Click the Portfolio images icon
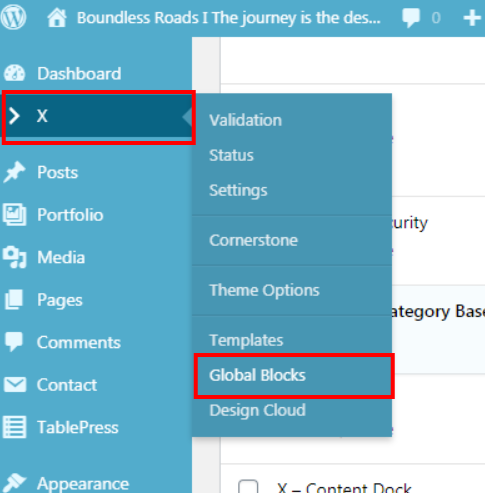The image size is (485, 493). (x=14, y=215)
